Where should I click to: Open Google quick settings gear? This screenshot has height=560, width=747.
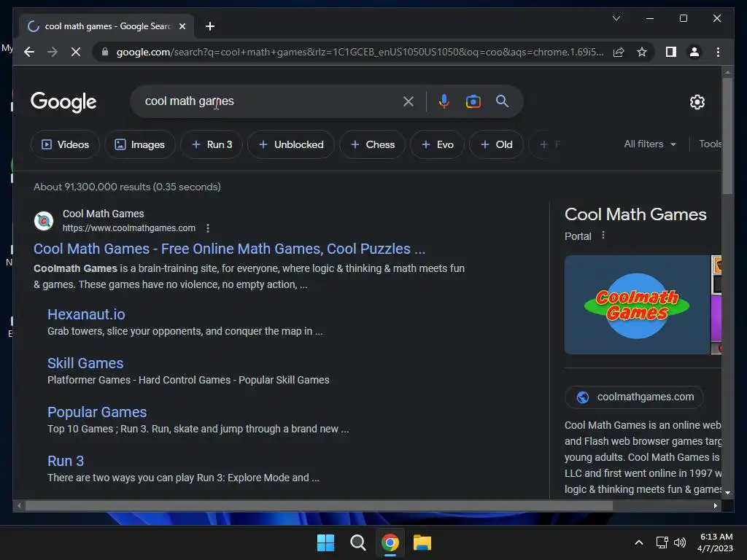(x=697, y=101)
